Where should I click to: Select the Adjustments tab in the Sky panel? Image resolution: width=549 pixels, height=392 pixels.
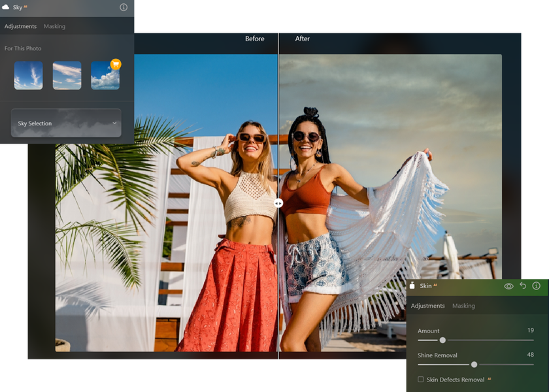[x=21, y=26]
